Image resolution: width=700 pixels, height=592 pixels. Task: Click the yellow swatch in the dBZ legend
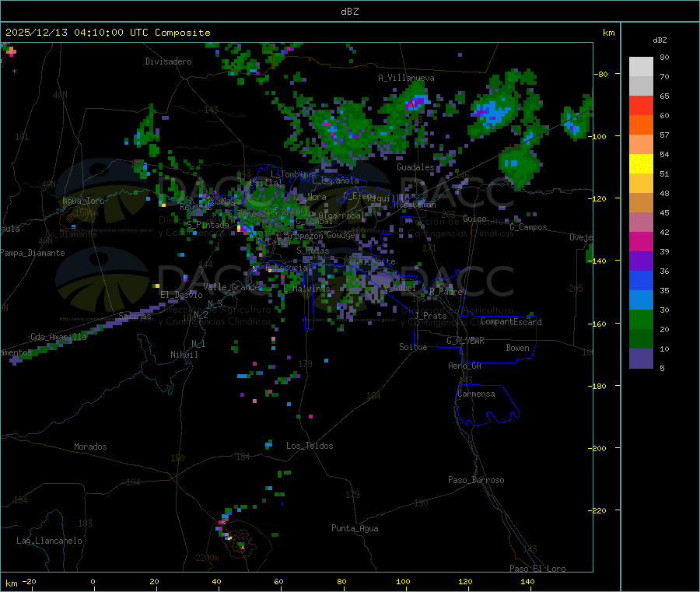(641, 164)
